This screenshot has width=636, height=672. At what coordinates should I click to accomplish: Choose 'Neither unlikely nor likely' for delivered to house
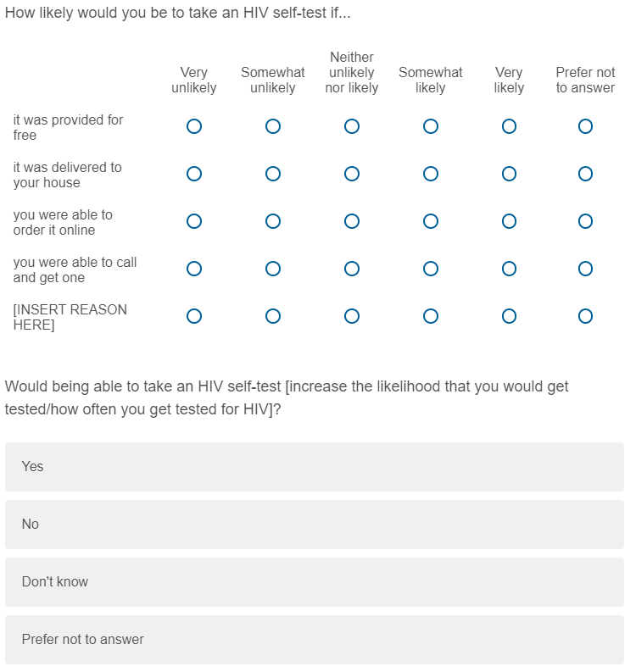[x=352, y=174]
